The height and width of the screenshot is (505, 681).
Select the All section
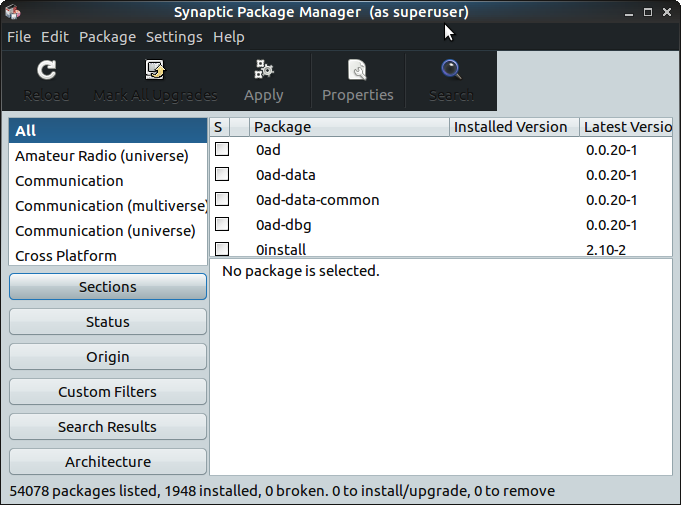pos(108,131)
